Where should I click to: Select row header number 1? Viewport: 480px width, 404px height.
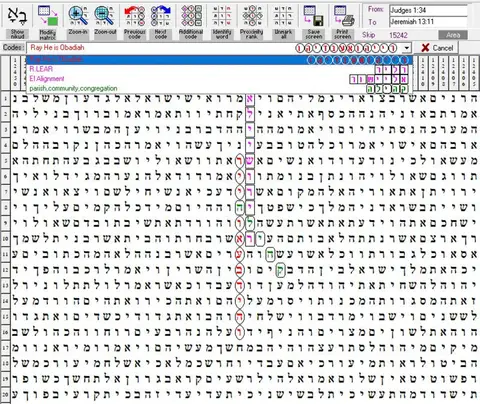click(5, 98)
